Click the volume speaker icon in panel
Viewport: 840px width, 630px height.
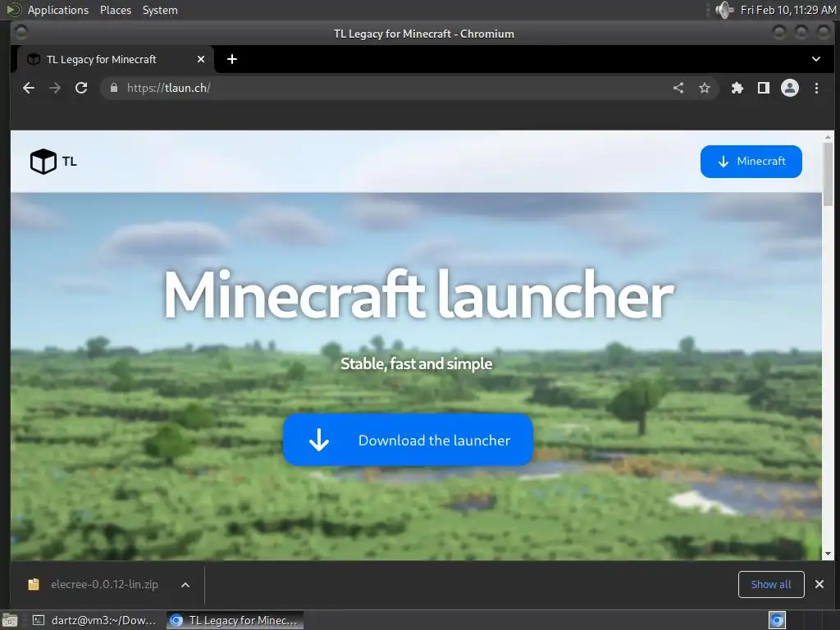tap(724, 10)
